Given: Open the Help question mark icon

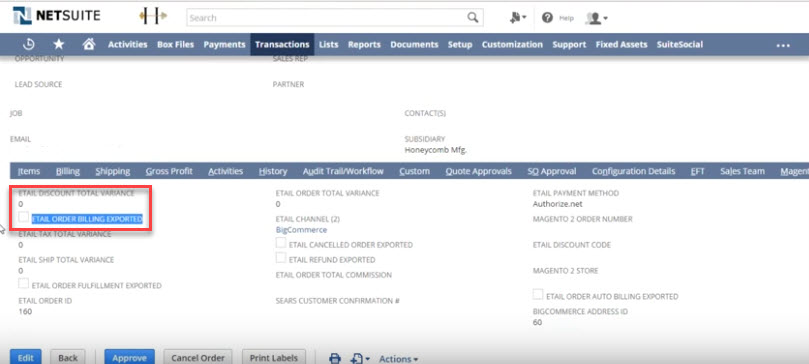Looking at the screenshot, I should pyautogui.click(x=547, y=18).
